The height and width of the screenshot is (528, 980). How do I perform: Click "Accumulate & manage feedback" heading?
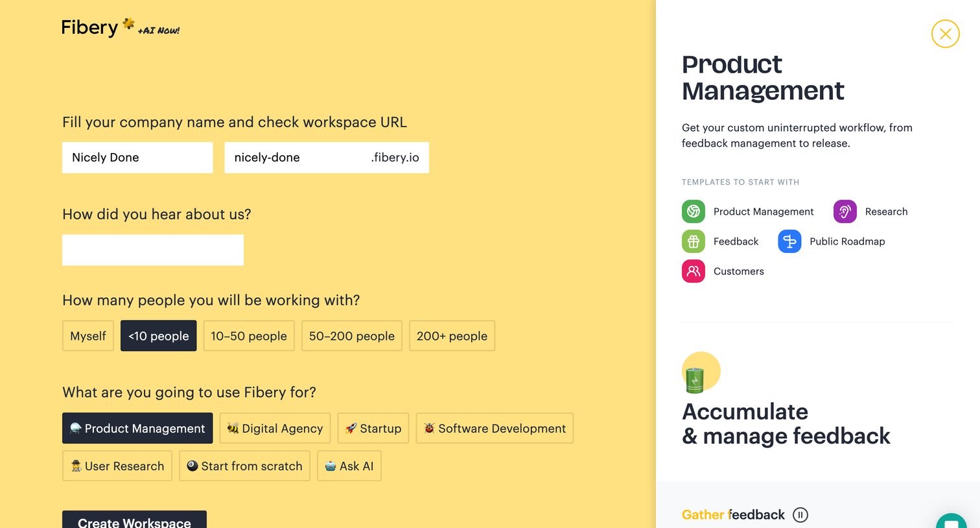(x=786, y=424)
